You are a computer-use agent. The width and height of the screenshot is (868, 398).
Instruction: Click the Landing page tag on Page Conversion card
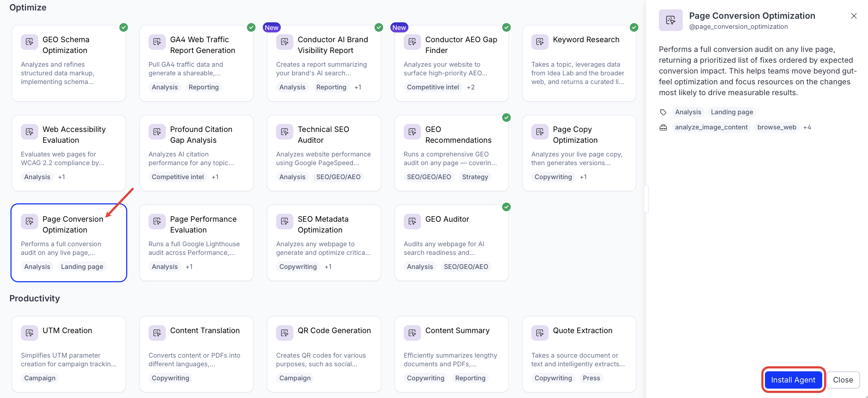click(x=82, y=267)
